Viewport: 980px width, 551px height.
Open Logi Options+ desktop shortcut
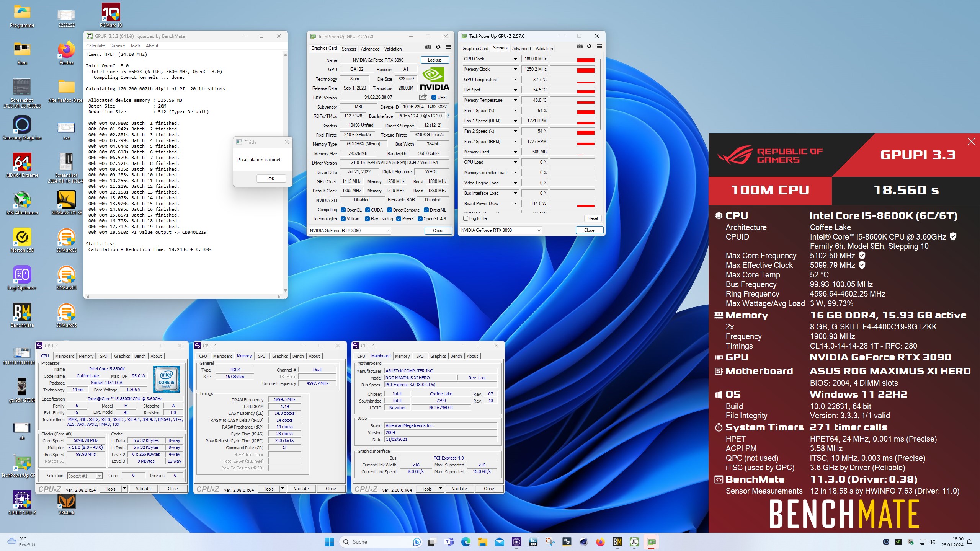(x=22, y=278)
